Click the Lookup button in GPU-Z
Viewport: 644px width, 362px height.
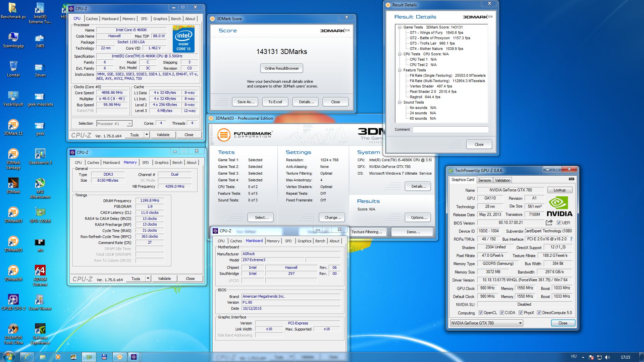559,190
